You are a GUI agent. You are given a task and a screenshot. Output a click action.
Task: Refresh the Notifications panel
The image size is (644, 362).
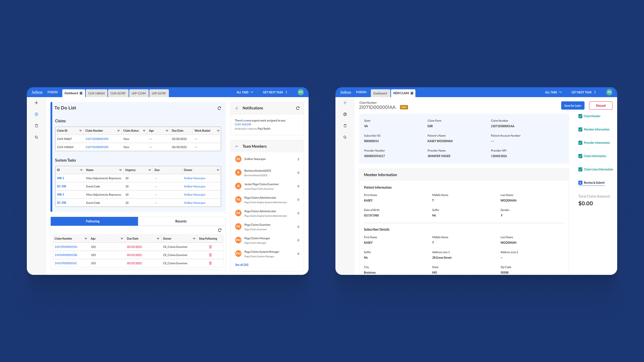[298, 108]
